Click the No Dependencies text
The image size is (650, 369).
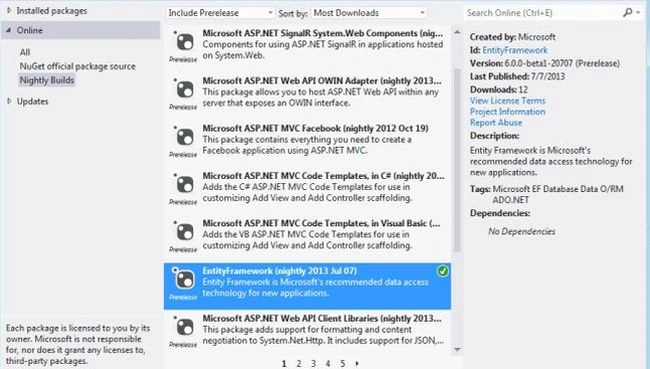coord(521,231)
